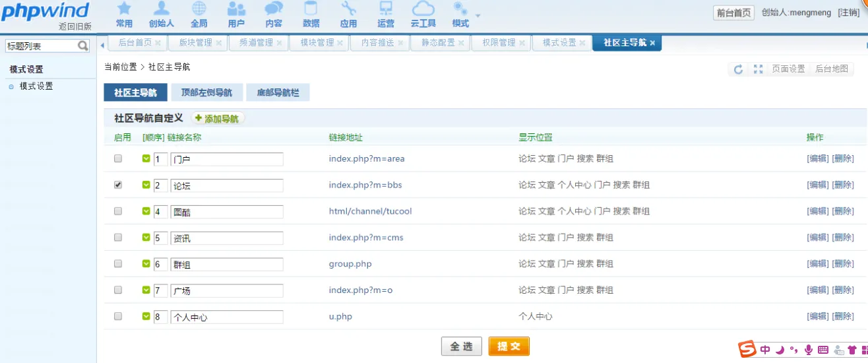
Task: Expand the green arrow on the 门户 row
Action: [x=146, y=158]
